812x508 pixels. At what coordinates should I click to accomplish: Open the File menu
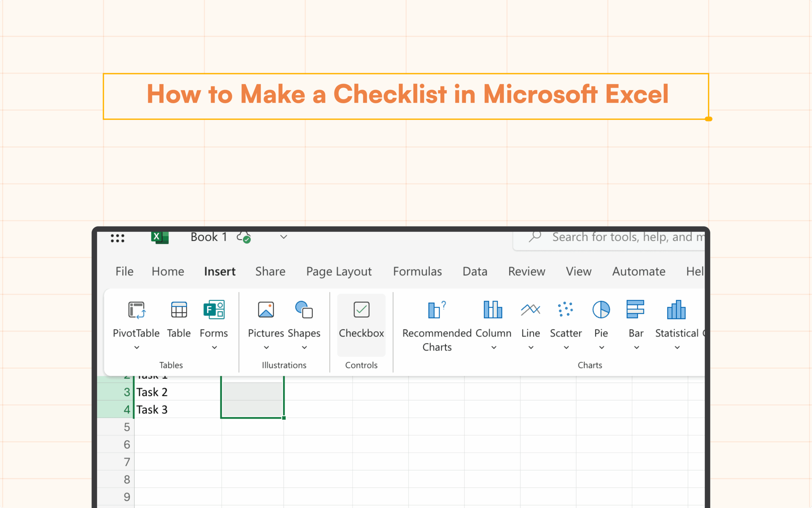tap(124, 271)
